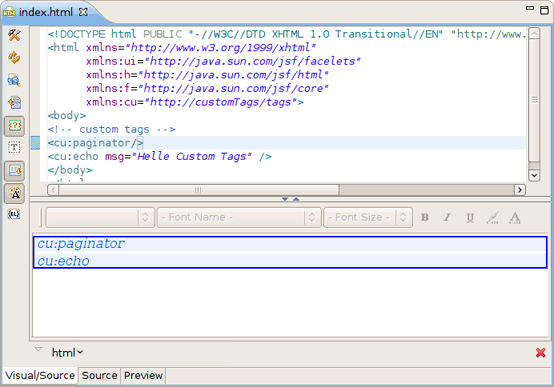Open Page Design Options icon
The width and height of the screenshot is (554, 387).
[14, 80]
